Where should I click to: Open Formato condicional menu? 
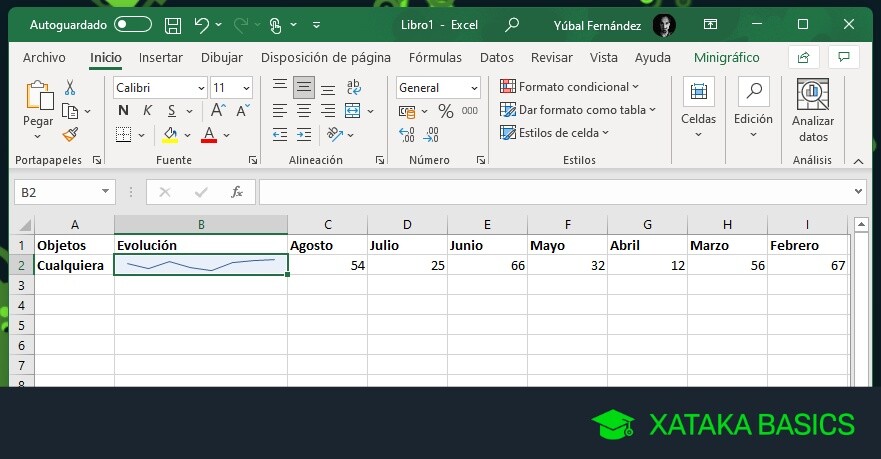[x=570, y=87]
